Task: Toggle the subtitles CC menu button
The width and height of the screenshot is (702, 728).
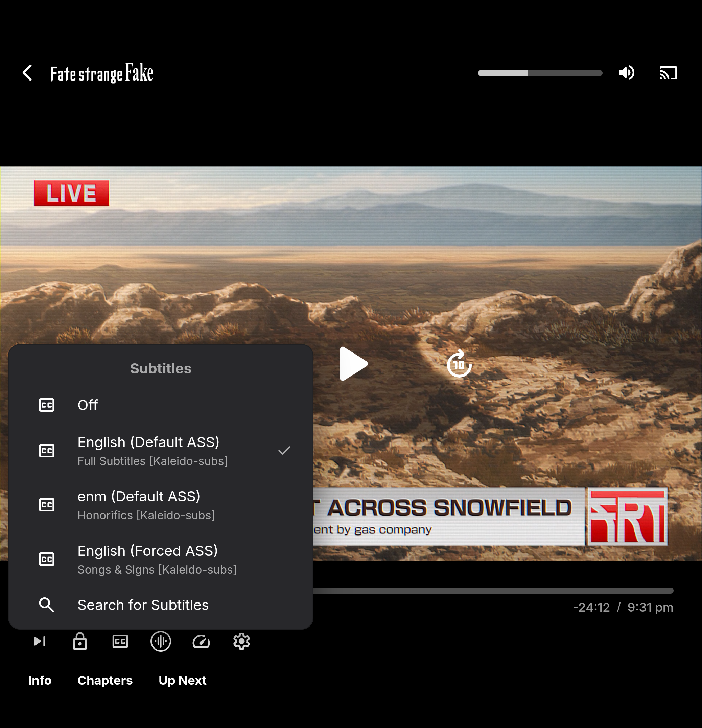Action: [x=120, y=641]
